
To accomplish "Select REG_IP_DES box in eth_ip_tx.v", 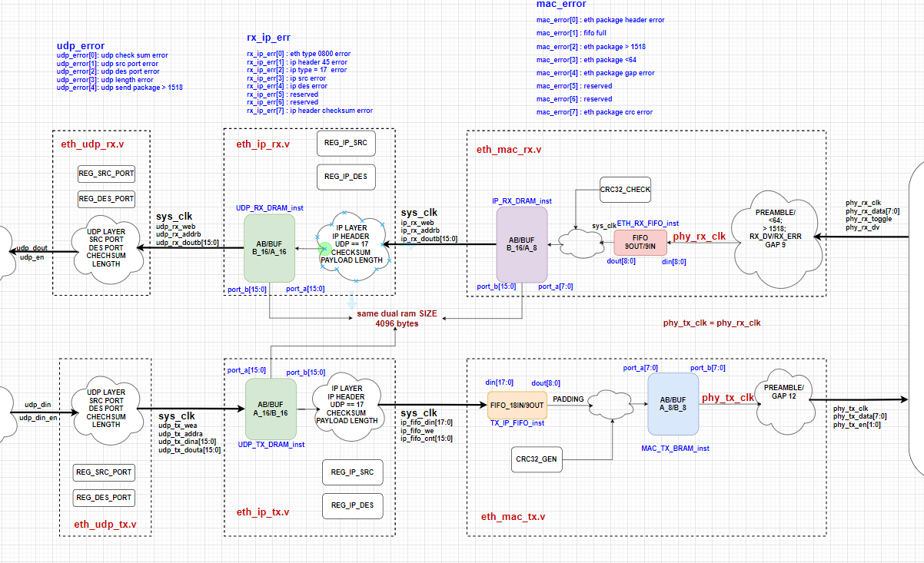I will 352,505.
